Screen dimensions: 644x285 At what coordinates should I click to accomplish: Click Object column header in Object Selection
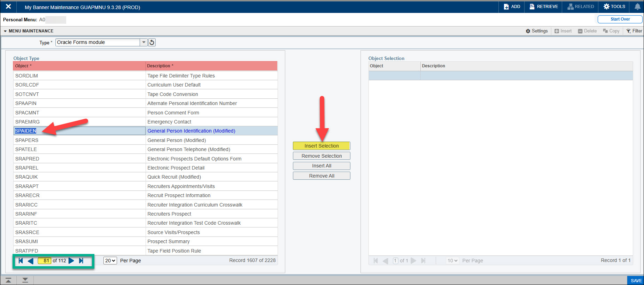(395, 66)
